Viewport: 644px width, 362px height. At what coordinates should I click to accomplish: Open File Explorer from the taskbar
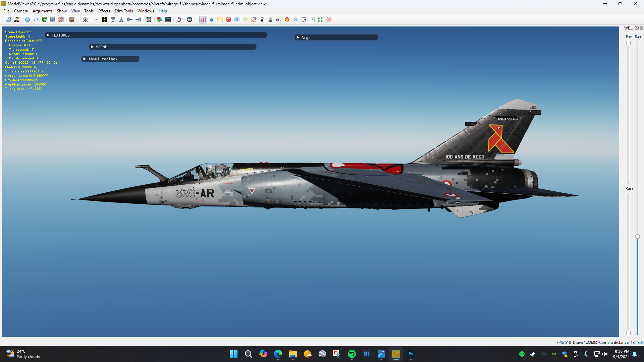click(293, 354)
